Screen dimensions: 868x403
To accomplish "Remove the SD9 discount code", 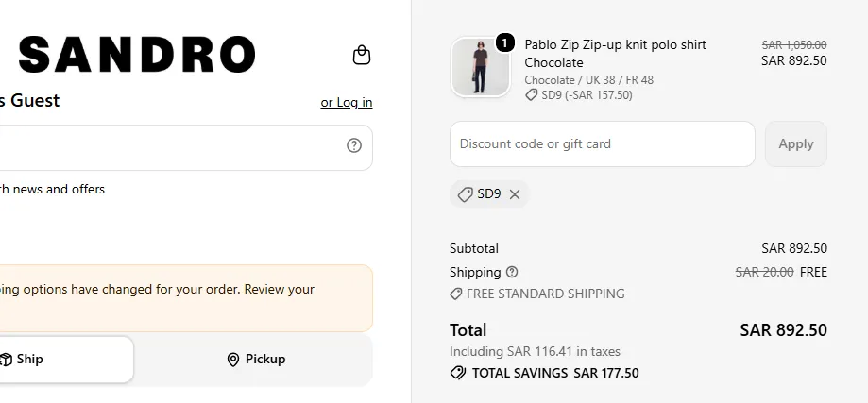I will [515, 194].
